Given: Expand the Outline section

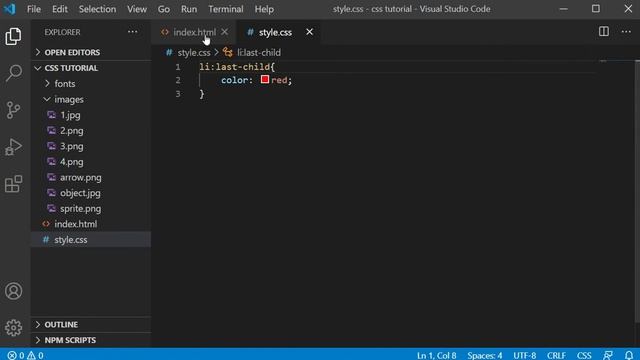Looking at the screenshot, I should click(x=91, y=324).
